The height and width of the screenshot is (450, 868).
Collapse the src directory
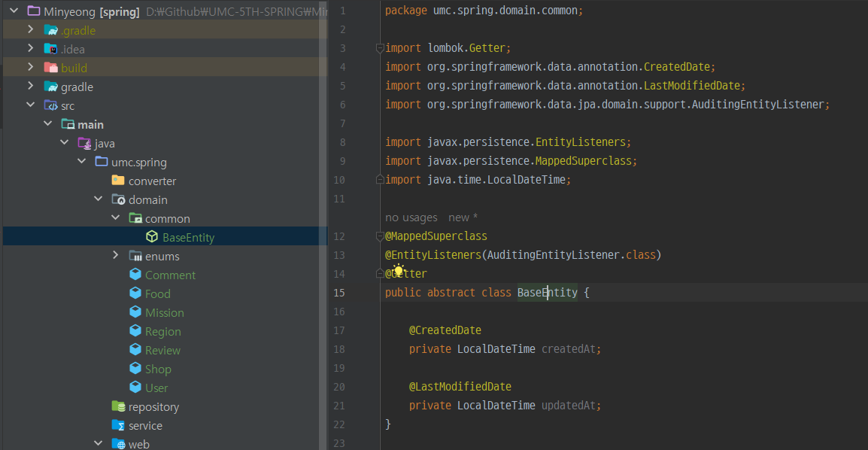coord(30,105)
